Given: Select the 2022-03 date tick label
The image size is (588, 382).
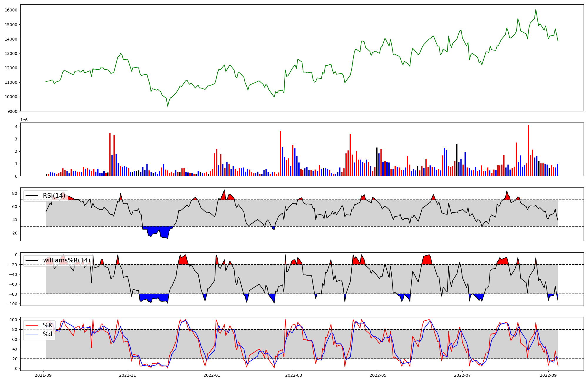Looking at the screenshot, I should (293, 375).
